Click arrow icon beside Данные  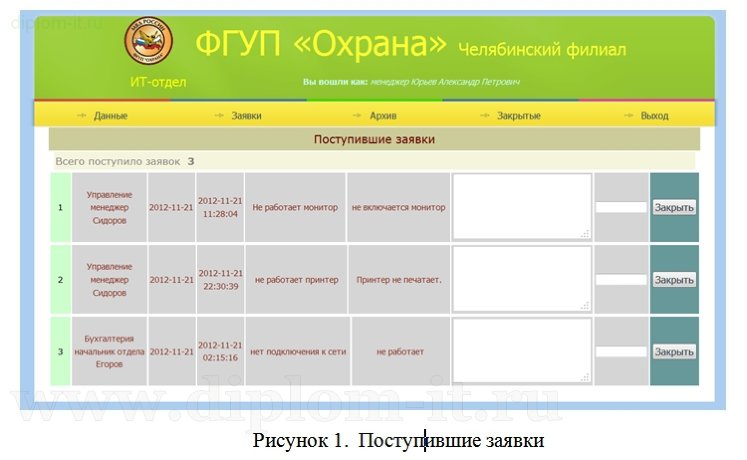82,115
